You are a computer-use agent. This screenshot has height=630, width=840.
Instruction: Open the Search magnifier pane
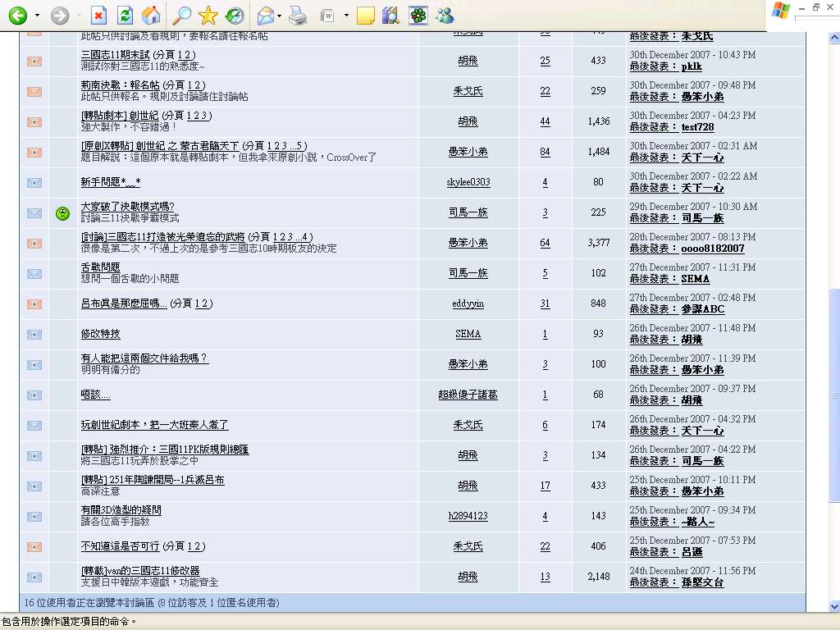(181, 16)
